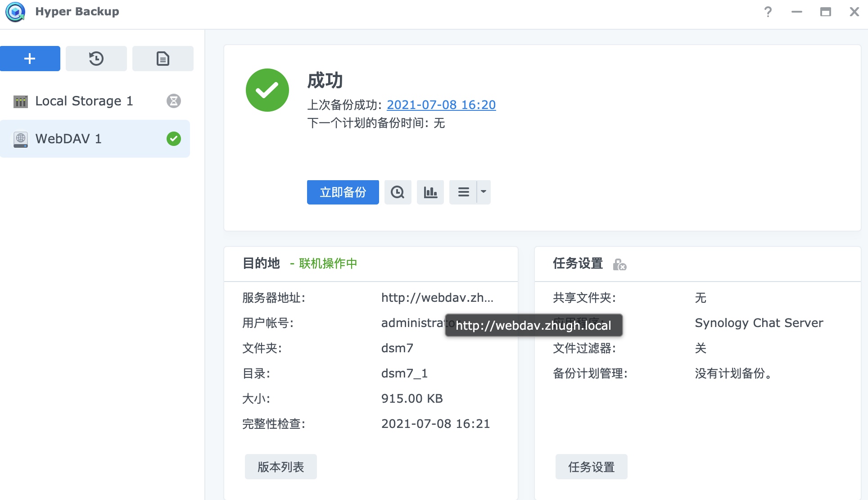The height and width of the screenshot is (500, 868).
Task: Click the green check status icon of WebDAV 1
Action: pos(174,139)
